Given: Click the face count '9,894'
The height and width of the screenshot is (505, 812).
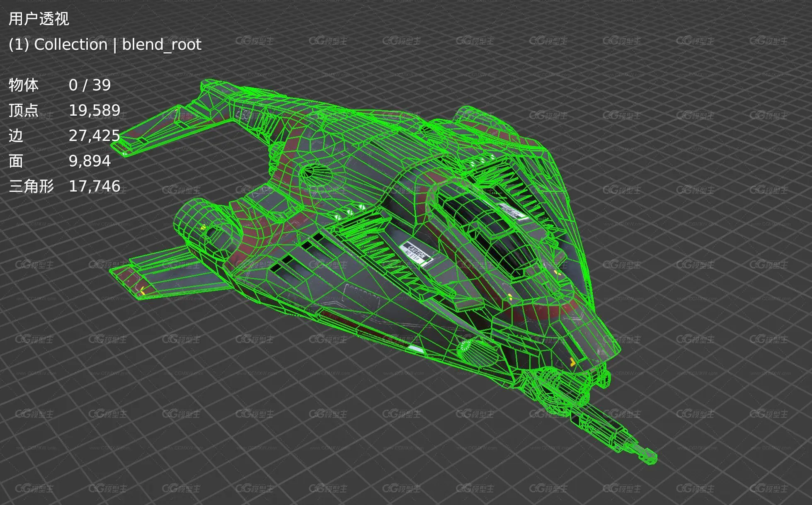Looking at the screenshot, I should pos(90,161).
